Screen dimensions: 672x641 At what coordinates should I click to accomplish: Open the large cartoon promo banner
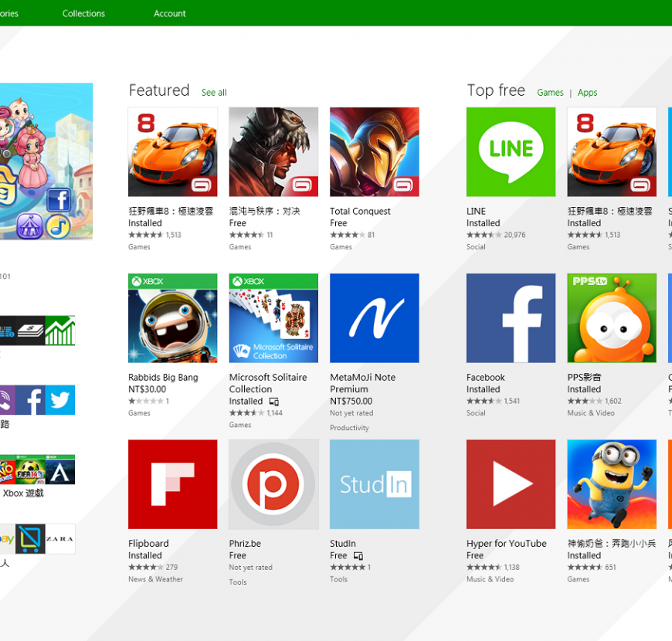click(46, 161)
